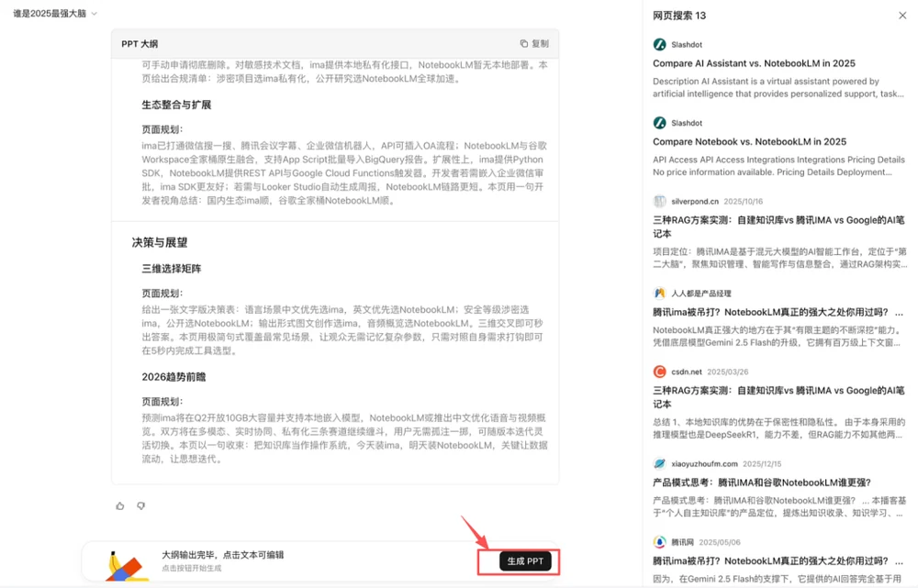The height and width of the screenshot is (588, 918).
Task: Click the second Slashdot source icon
Action: click(x=659, y=123)
